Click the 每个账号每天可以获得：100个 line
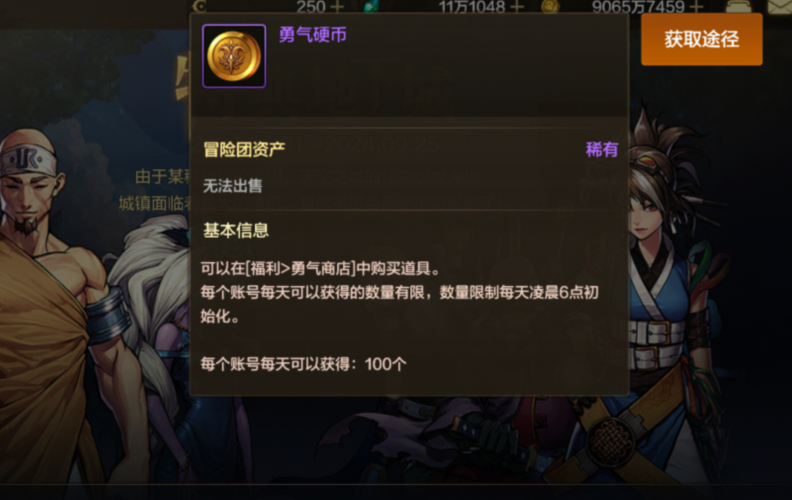Image resolution: width=792 pixels, height=500 pixels. [303, 364]
